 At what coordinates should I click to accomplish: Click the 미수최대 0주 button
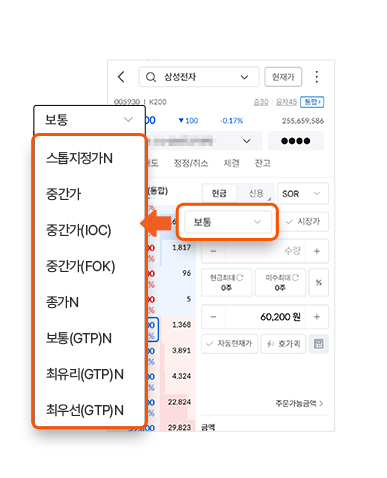[280, 282]
